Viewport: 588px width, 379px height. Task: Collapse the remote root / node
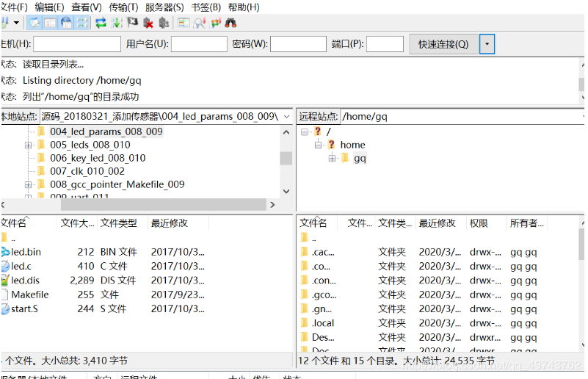click(305, 131)
